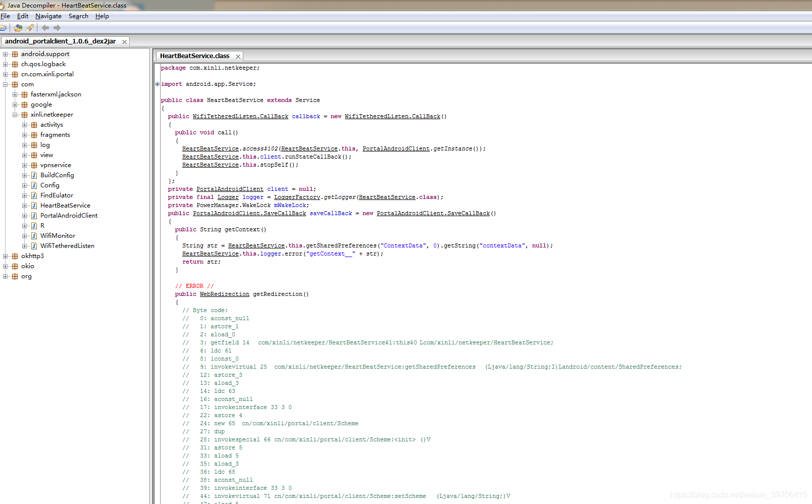
Task: Click the xinli.netkeeper package icon
Action: (x=25, y=115)
